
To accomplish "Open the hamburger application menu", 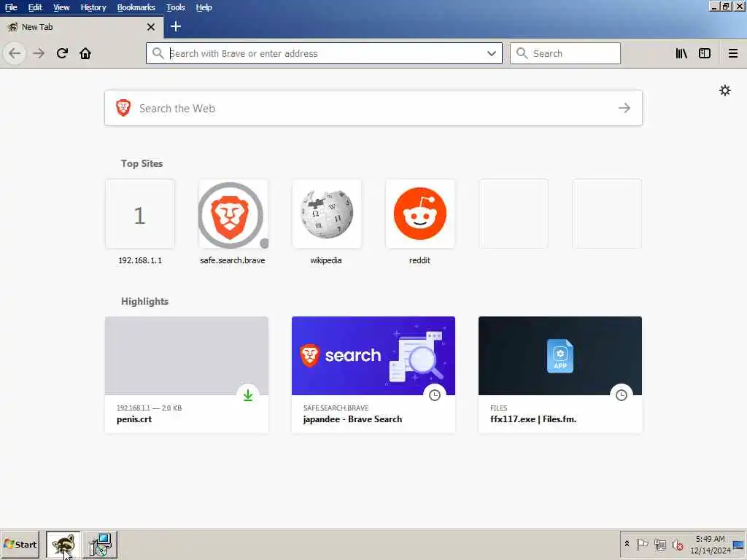I will pyautogui.click(x=732, y=53).
